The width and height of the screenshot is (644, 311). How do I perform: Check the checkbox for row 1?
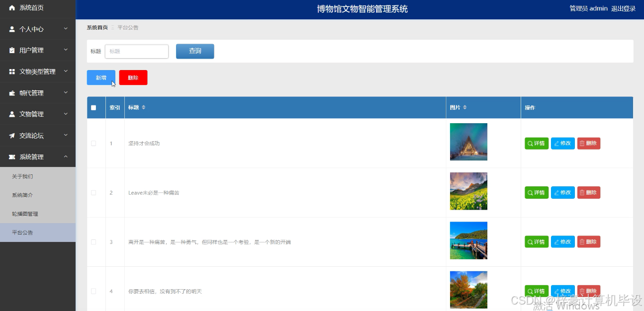coord(93,143)
